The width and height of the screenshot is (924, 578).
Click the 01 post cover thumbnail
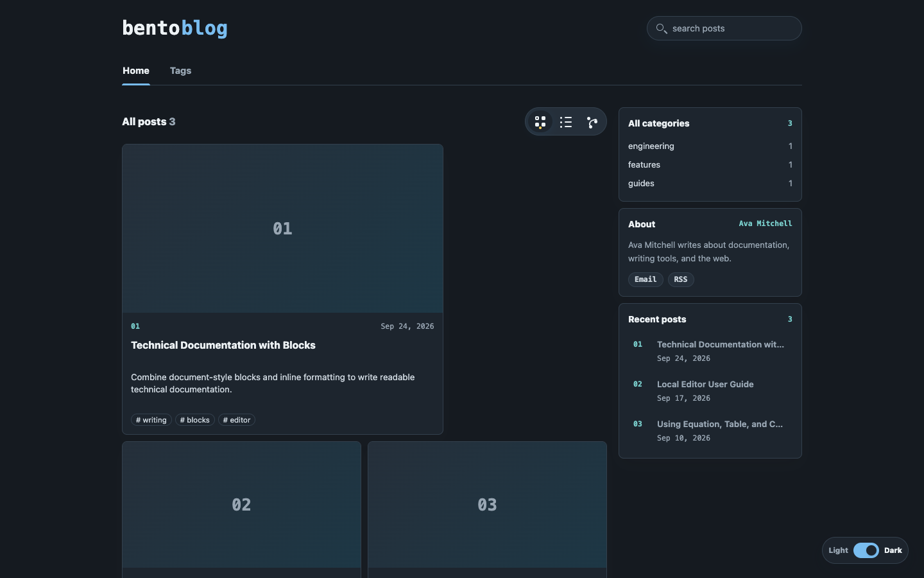[282, 229]
